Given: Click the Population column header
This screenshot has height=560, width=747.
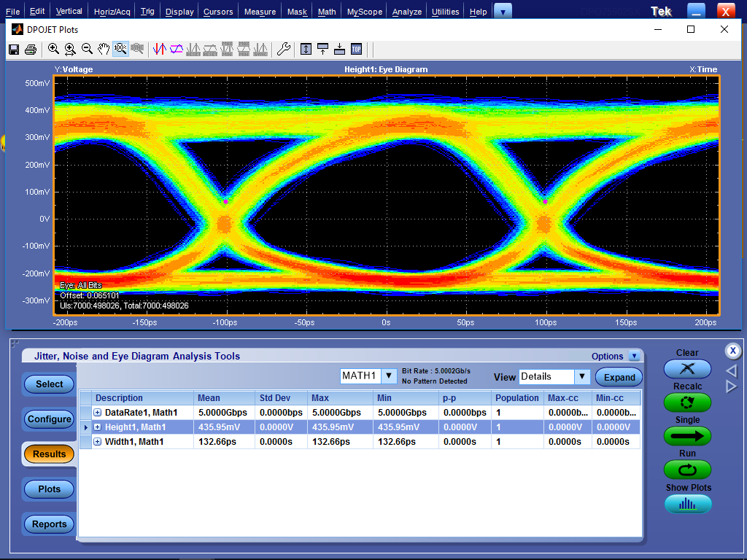Looking at the screenshot, I should coord(517,398).
